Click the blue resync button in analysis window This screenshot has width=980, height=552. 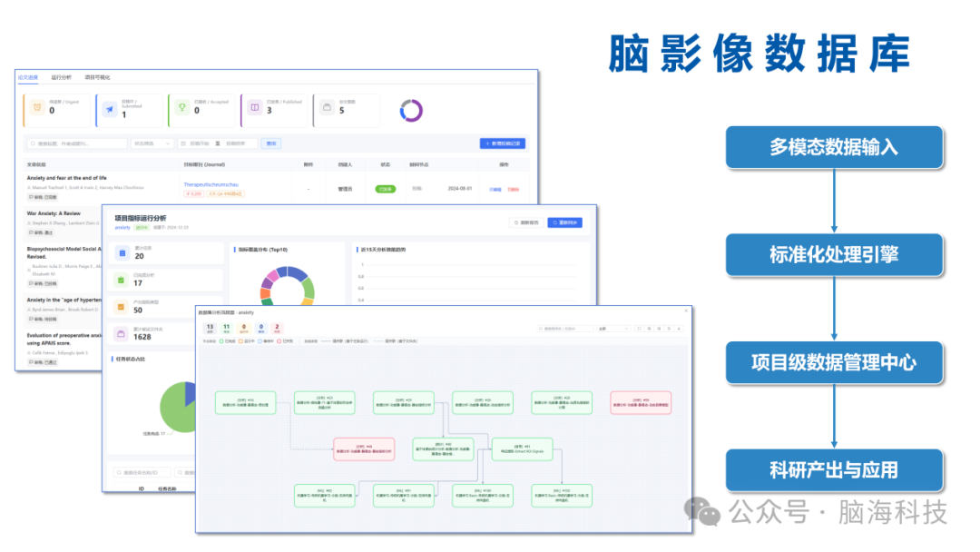(565, 222)
